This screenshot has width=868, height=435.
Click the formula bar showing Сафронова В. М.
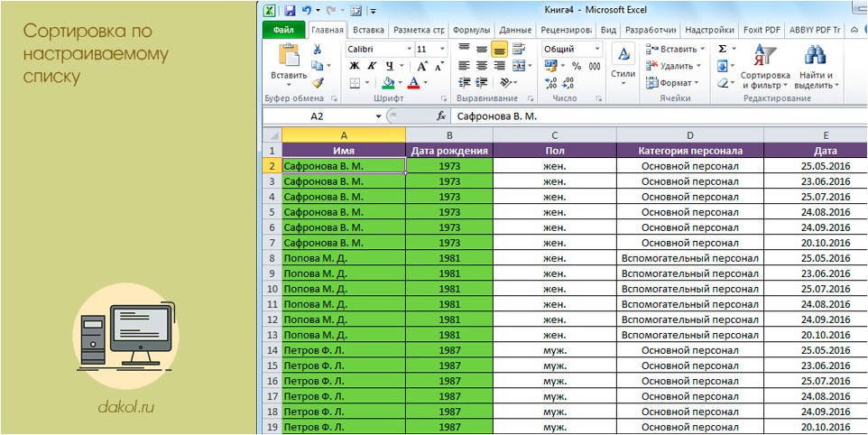click(x=659, y=116)
